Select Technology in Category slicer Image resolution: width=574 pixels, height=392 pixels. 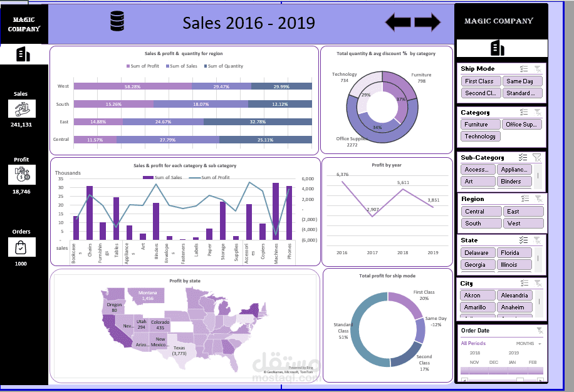click(480, 137)
